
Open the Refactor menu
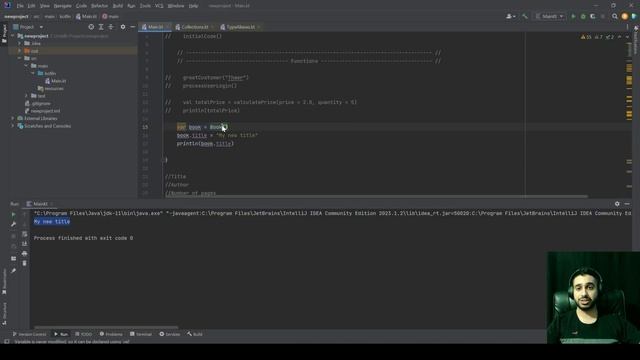pos(100,6)
